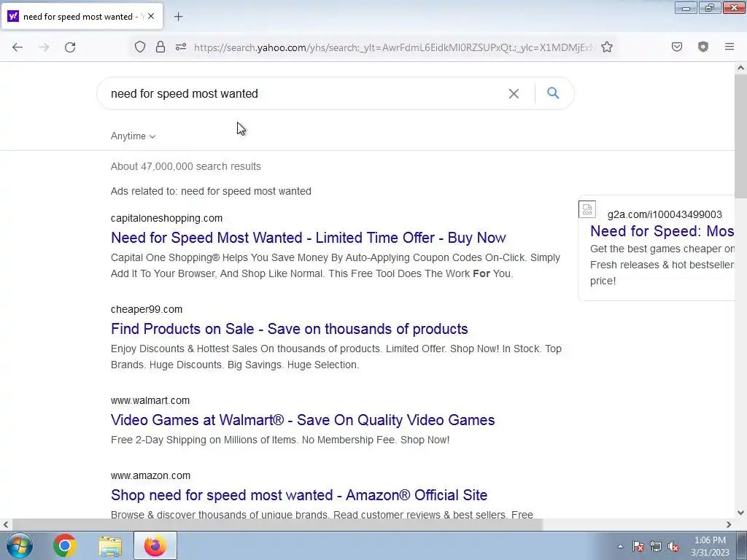Viewport: 747px width, 560px height.
Task: Submit search with magnifier button
Action: (x=553, y=93)
